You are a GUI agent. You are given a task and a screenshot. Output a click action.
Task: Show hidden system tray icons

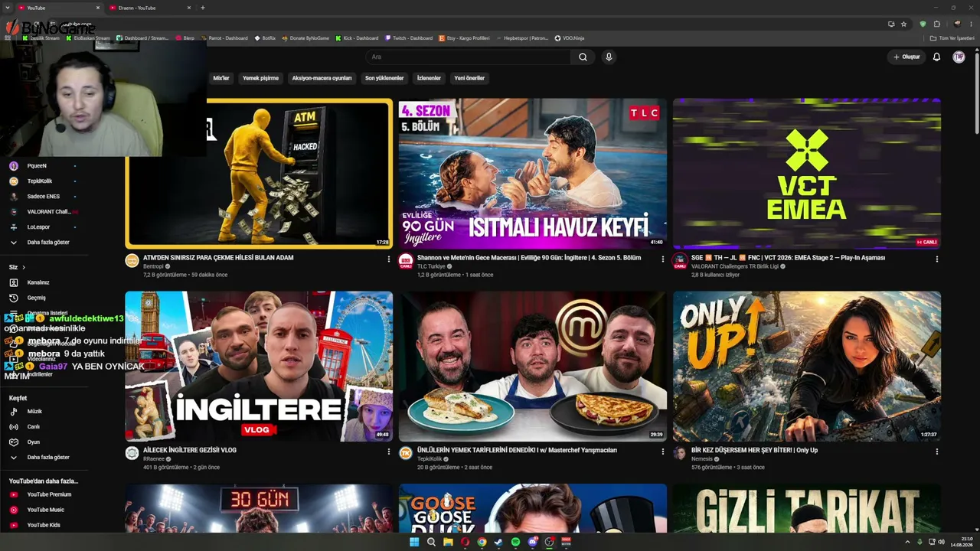pos(908,542)
